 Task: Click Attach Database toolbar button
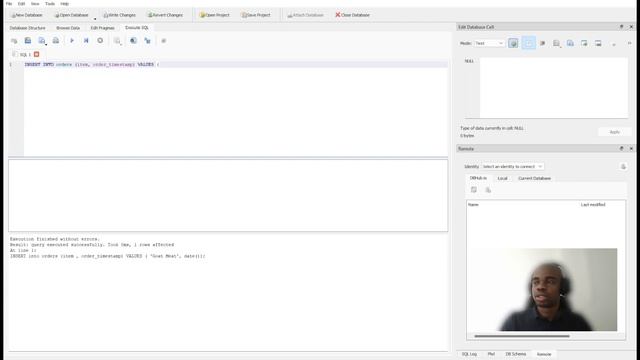[305, 15]
